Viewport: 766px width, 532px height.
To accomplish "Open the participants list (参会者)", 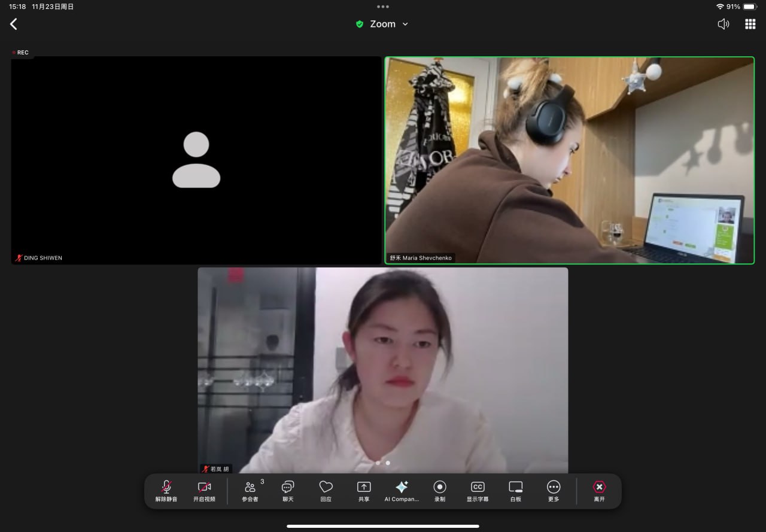I will tap(250, 491).
